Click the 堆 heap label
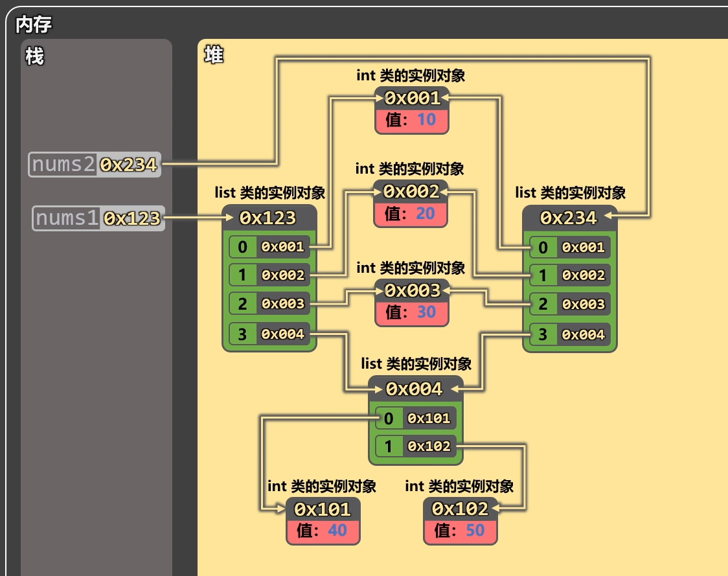Screen dimensions: 728x576 pos(214,55)
